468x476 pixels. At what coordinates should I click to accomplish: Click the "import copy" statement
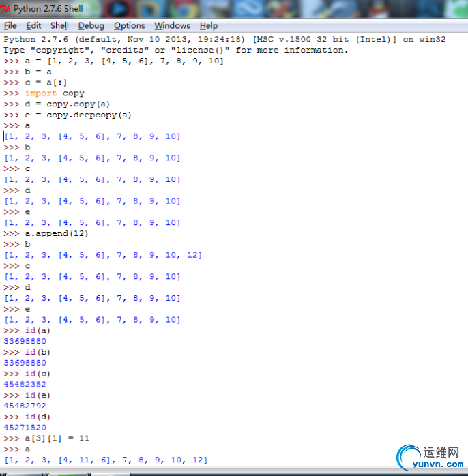tap(55, 93)
